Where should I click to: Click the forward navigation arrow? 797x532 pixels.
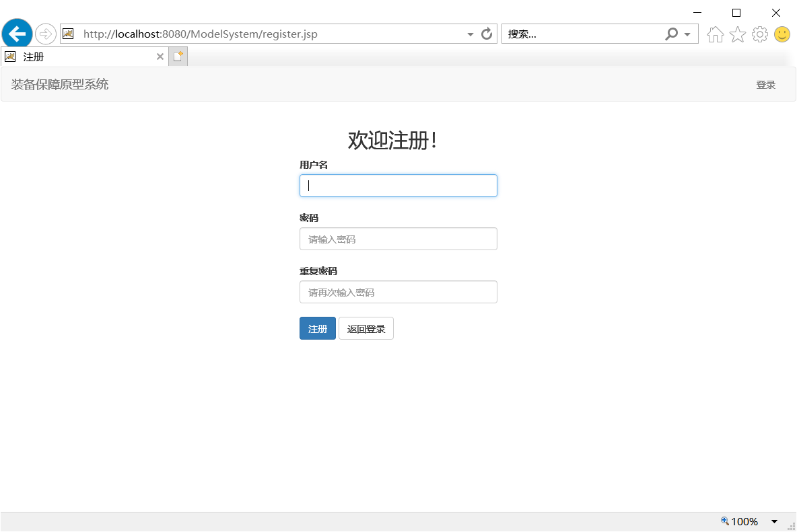click(45, 33)
